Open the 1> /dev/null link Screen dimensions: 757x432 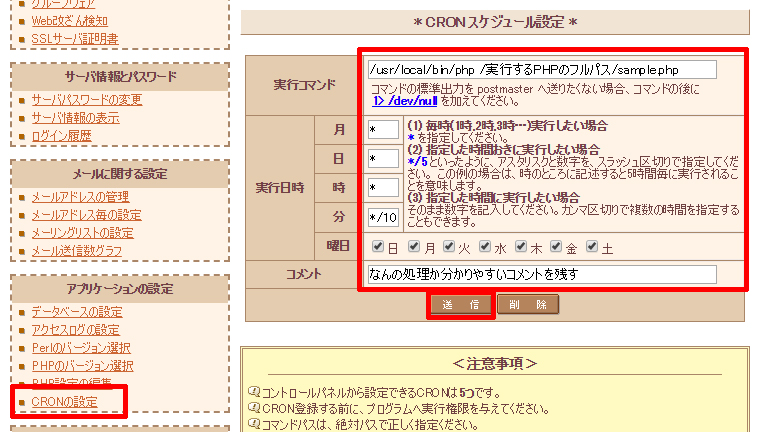pos(407,101)
